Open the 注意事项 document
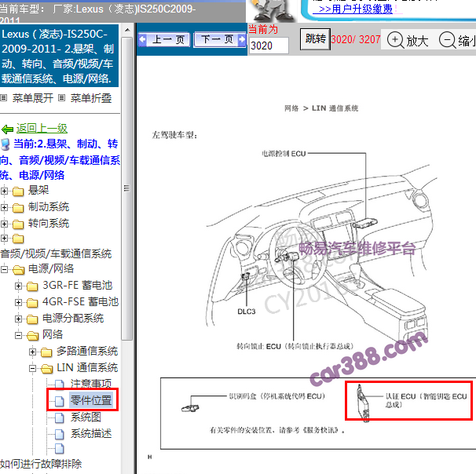476x474 pixels. [x=91, y=384]
